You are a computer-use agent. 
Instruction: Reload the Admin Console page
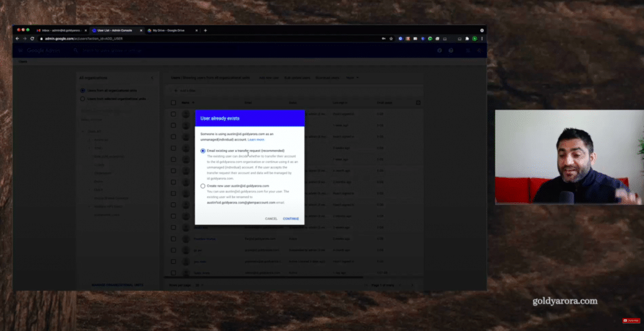[32, 39]
